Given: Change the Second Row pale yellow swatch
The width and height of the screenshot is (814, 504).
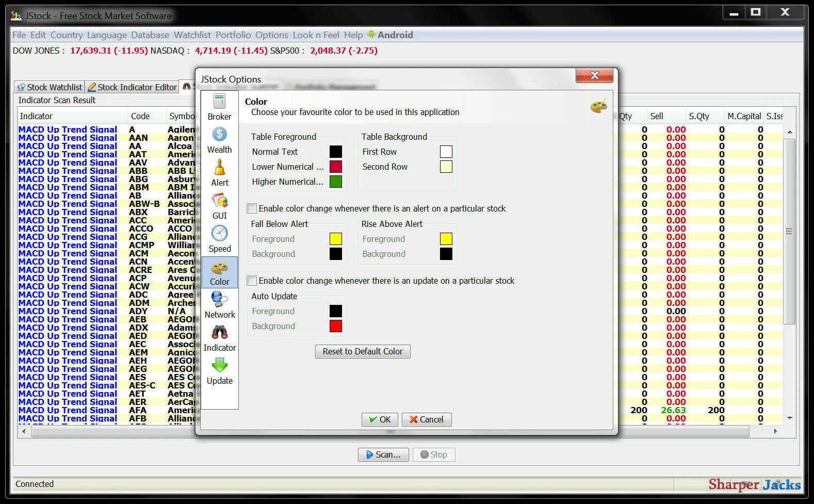Looking at the screenshot, I should pyautogui.click(x=446, y=167).
